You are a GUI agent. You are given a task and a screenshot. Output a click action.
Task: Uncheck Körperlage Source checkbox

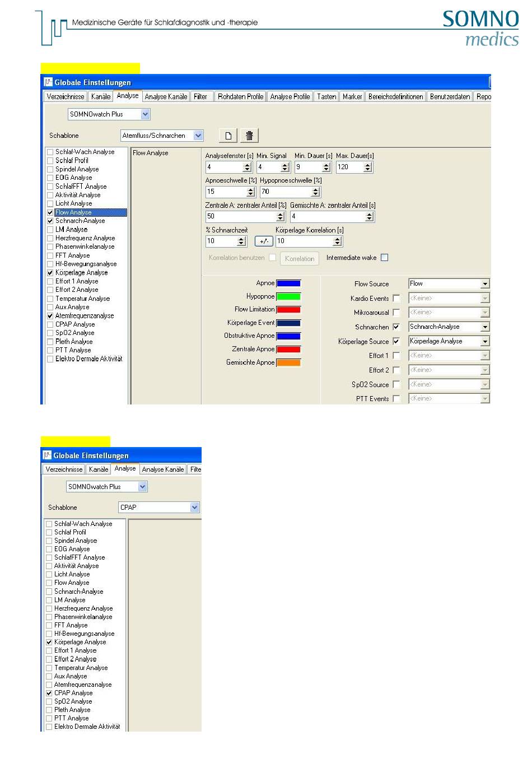[x=396, y=341]
